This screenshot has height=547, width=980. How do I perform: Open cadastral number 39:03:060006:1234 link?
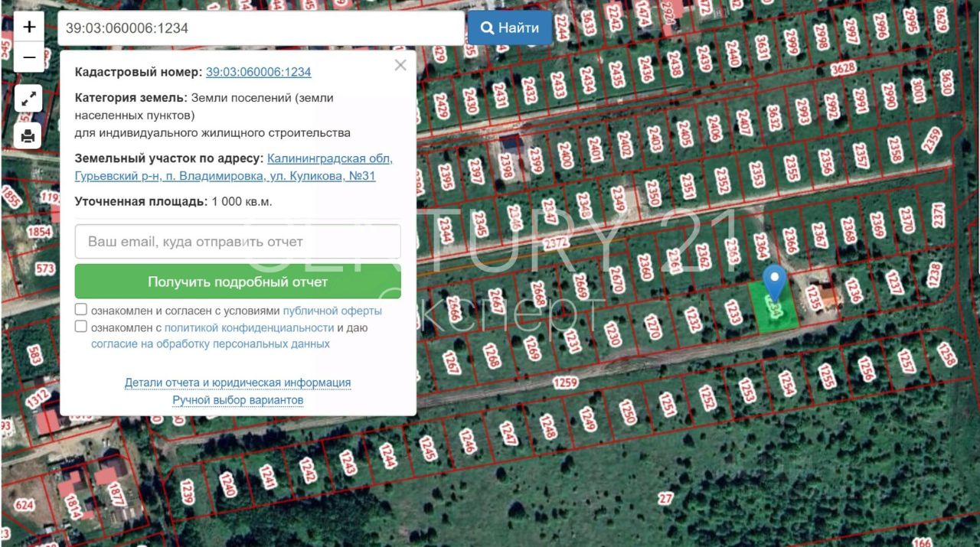259,72
